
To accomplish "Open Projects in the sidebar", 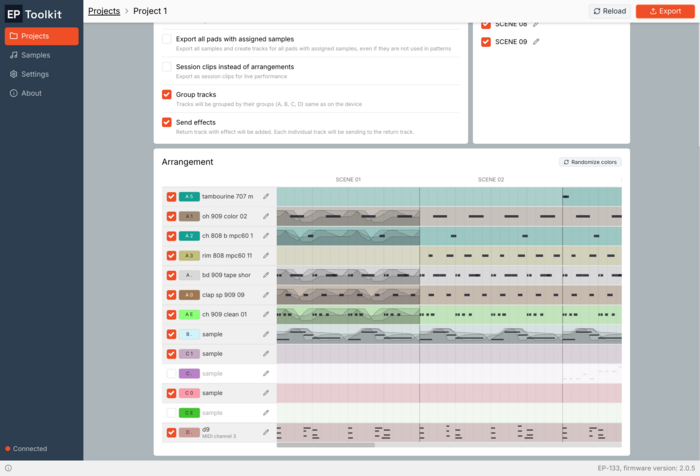I will click(42, 36).
